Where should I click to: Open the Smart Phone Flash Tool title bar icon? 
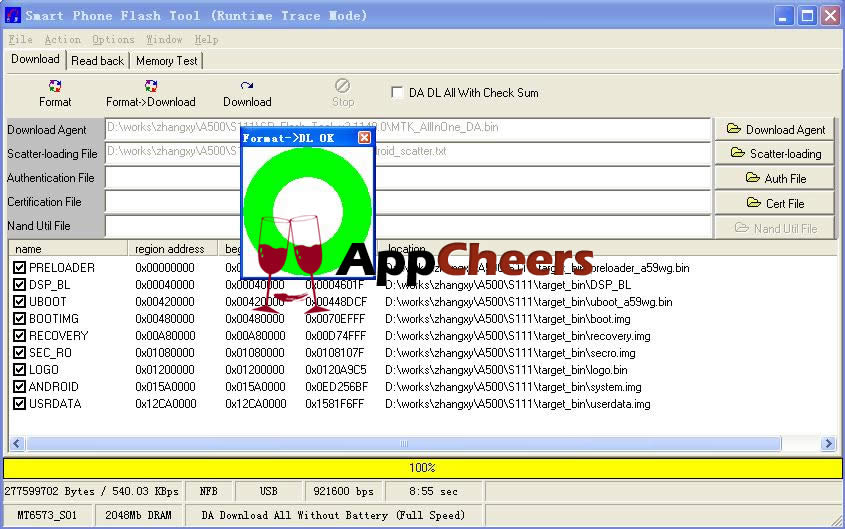coord(12,15)
